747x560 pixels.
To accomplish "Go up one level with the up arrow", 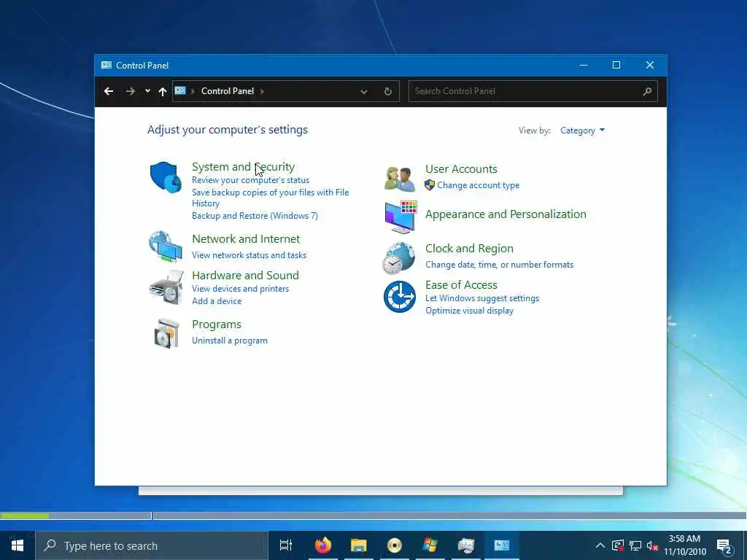I will (163, 91).
